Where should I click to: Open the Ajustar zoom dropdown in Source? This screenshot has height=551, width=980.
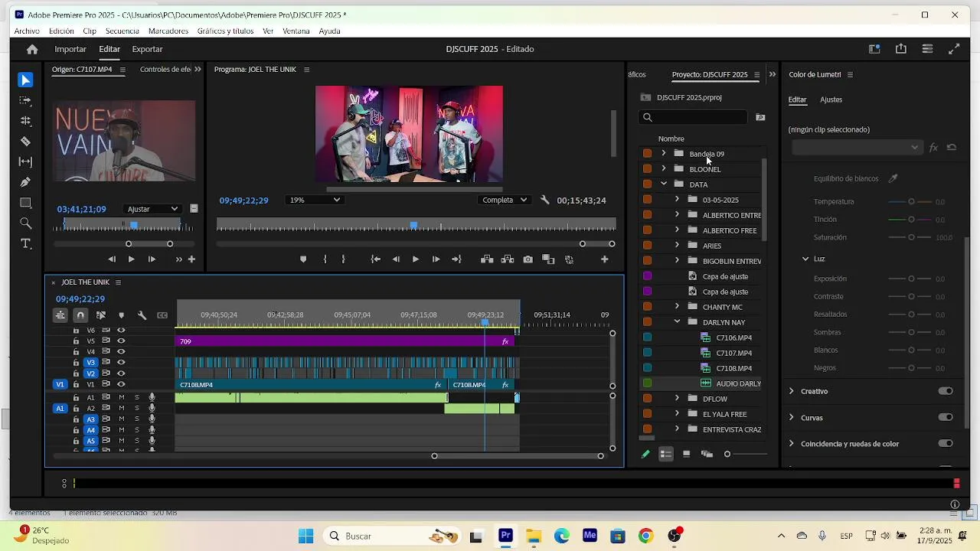[152, 209]
